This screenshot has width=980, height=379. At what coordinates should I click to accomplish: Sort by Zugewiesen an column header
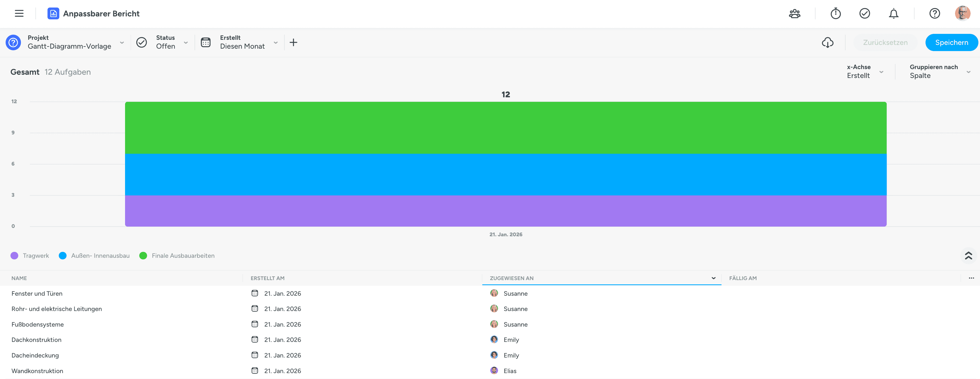point(512,278)
